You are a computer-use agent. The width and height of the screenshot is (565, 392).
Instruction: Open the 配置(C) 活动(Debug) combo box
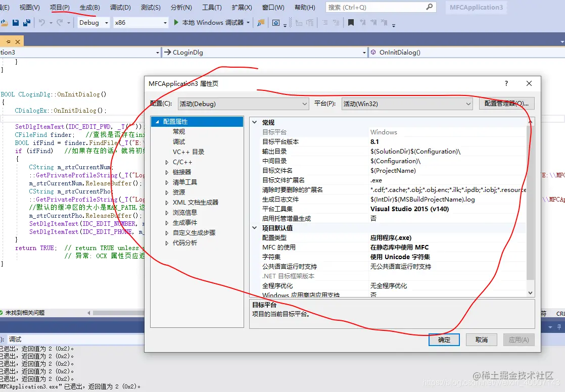click(x=243, y=104)
